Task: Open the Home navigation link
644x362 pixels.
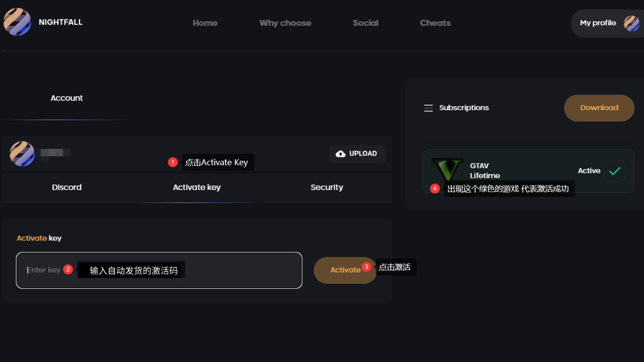Action: tap(205, 23)
